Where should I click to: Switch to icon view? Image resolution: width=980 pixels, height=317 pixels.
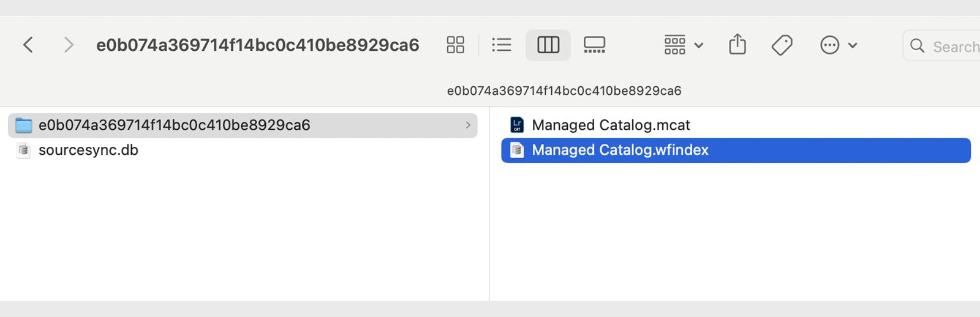pos(455,45)
